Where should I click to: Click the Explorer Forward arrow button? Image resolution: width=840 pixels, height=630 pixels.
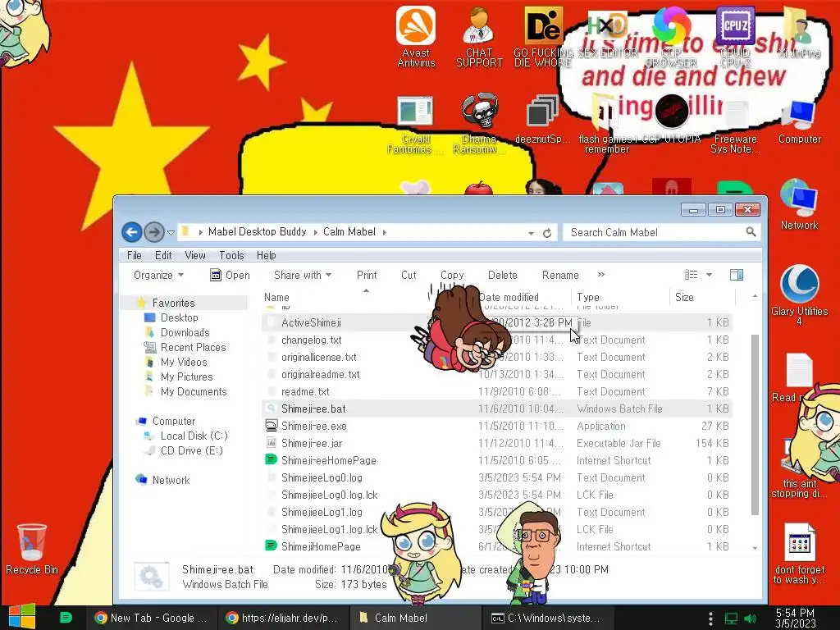pos(154,232)
